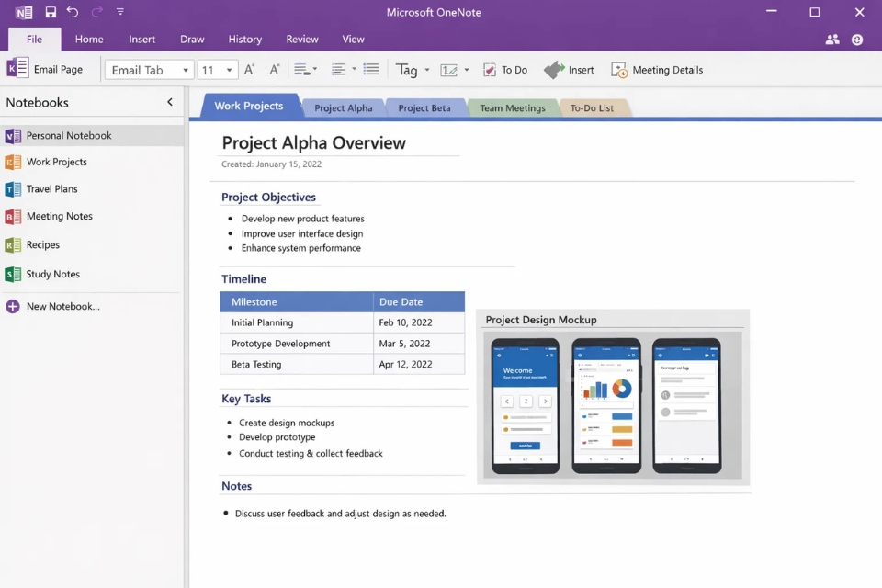This screenshot has width=882, height=588.
Task: Open the Draw ribbon tab
Action: coord(192,39)
